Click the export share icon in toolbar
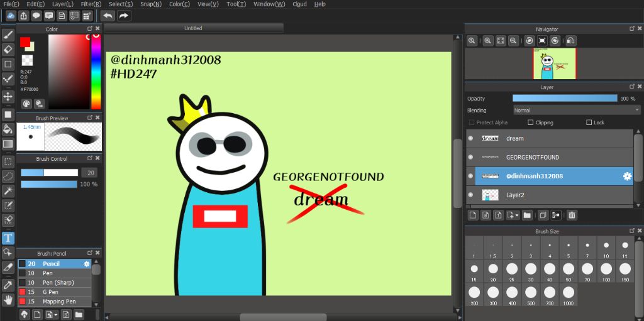Image resolution: width=644 pixels, height=321 pixels. coord(23,16)
